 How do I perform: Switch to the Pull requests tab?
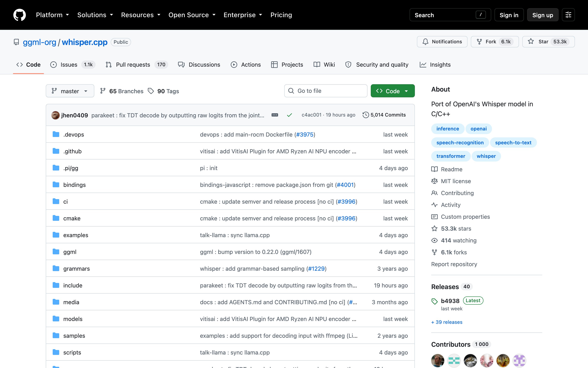click(137, 64)
